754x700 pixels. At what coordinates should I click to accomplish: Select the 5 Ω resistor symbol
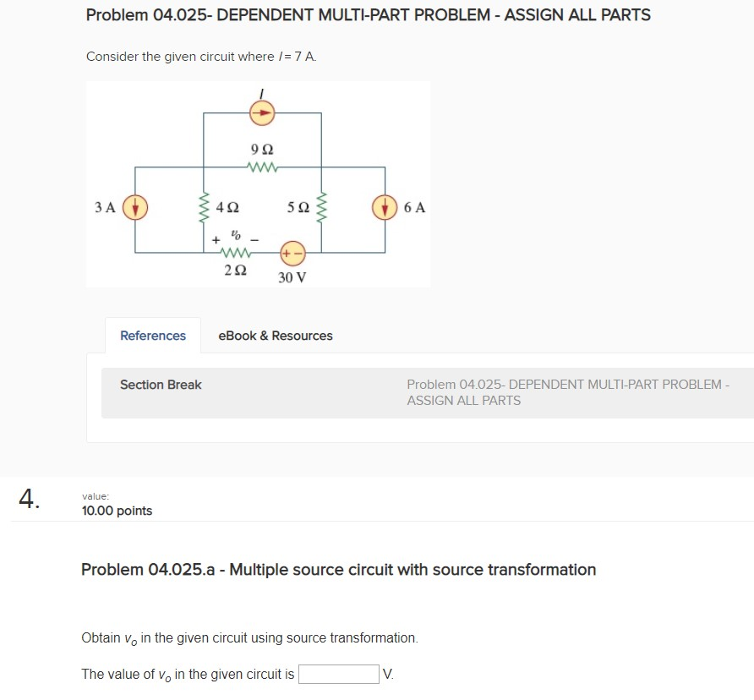click(322, 205)
